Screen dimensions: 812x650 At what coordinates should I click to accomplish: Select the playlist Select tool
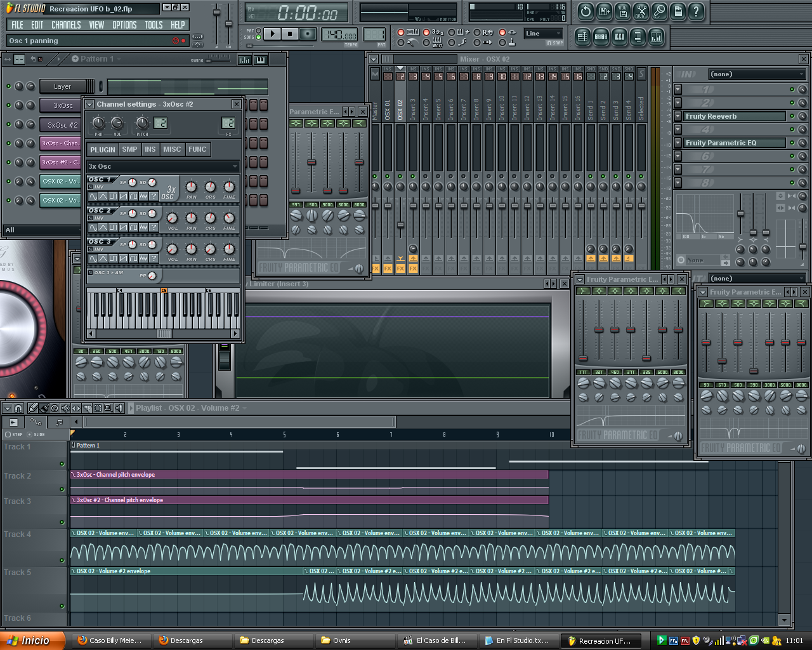tap(98, 408)
